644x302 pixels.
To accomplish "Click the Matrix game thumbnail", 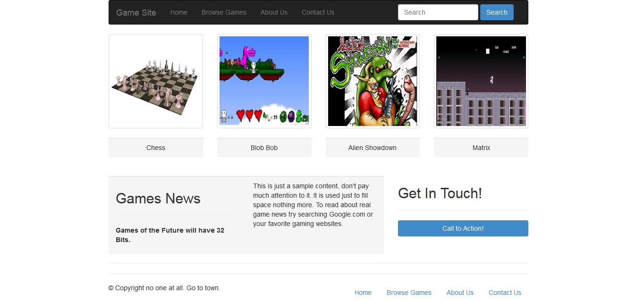I will point(481,81).
